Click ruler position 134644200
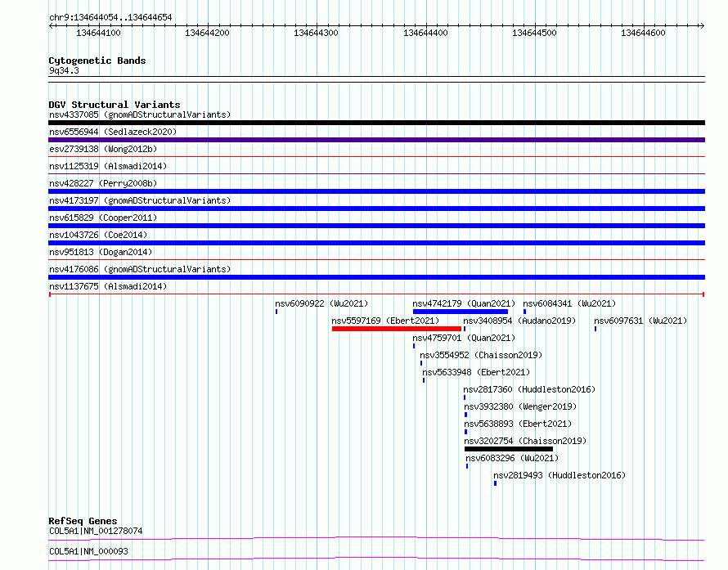Screen dimensions: 728x570 pos(207,33)
